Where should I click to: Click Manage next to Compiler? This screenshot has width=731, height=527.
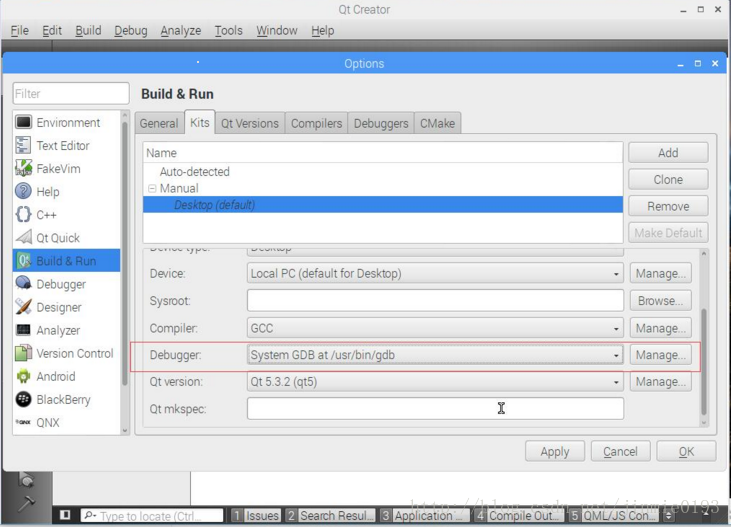click(661, 328)
